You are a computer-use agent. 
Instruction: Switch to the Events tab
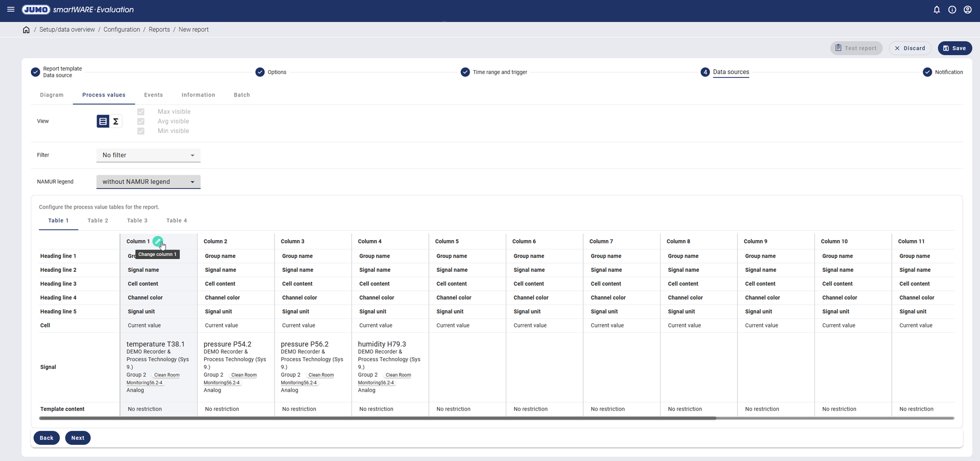coord(153,95)
